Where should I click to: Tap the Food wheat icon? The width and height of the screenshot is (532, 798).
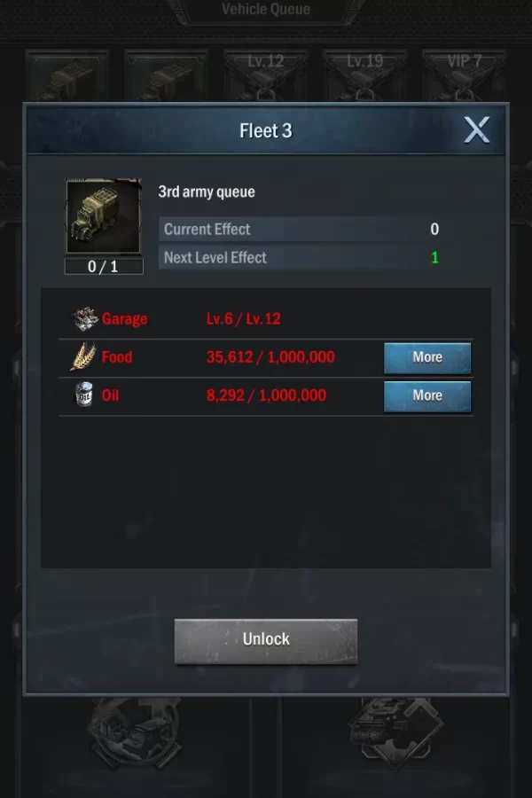point(83,356)
